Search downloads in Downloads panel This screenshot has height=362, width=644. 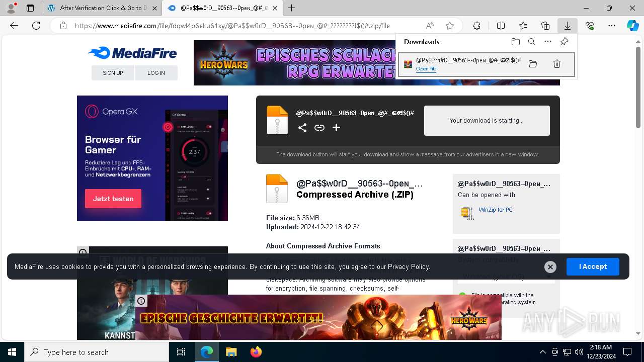point(532,42)
